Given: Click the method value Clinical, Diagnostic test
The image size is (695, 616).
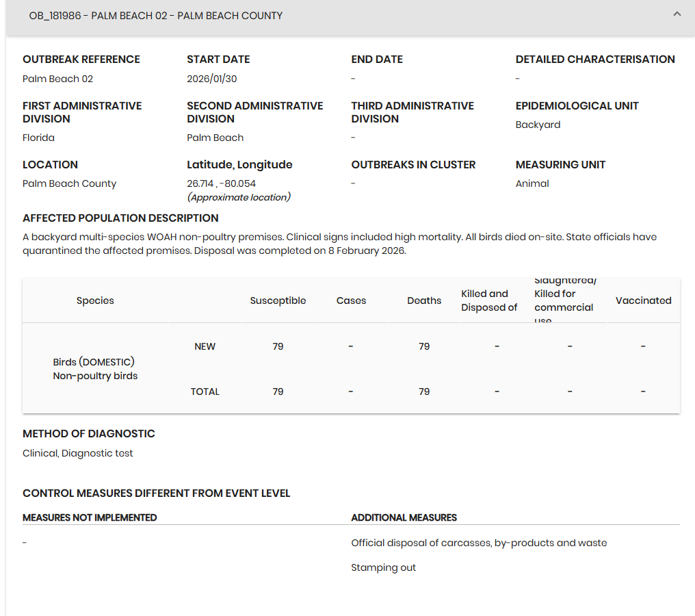Looking at the screenshot, I should (x=77, y=453).
